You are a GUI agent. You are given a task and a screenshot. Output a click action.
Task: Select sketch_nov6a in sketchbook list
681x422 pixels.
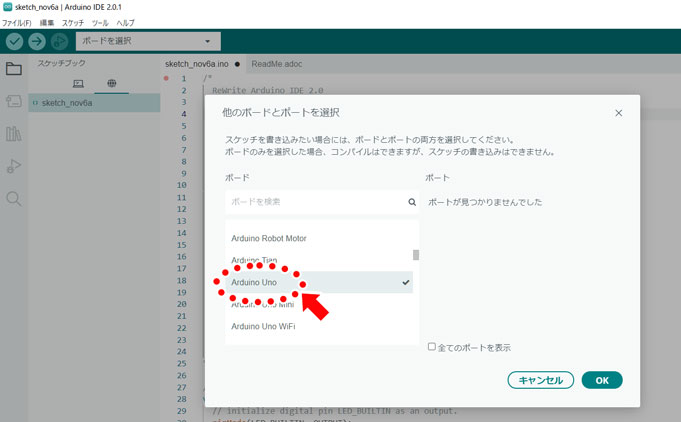tap(94, 103)
